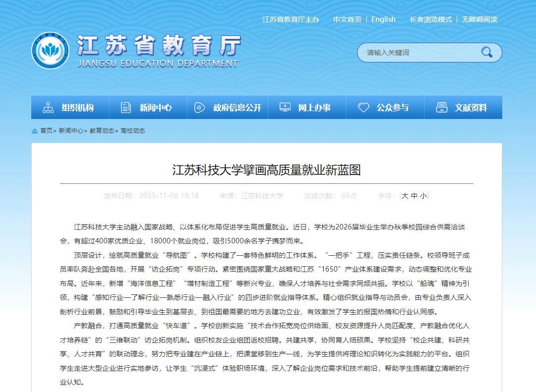536x392 pixels.
Task: Click the 文献资料 archive icon
Action: click(442, 108)
